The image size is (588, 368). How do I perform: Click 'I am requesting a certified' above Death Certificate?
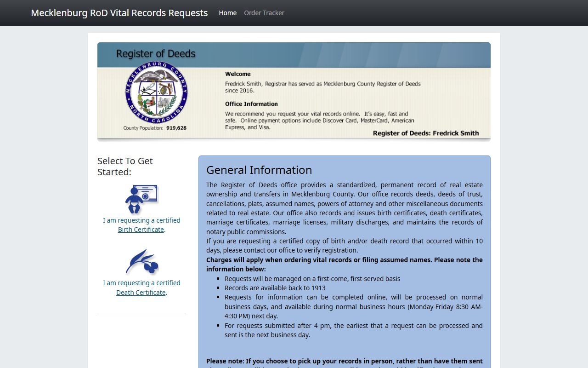tap(141, 283)
